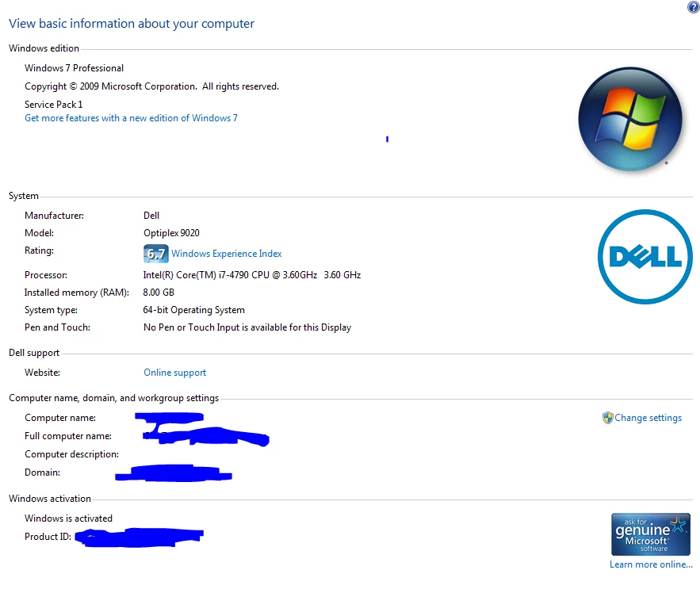Click the Domain label

pos(42,472)
